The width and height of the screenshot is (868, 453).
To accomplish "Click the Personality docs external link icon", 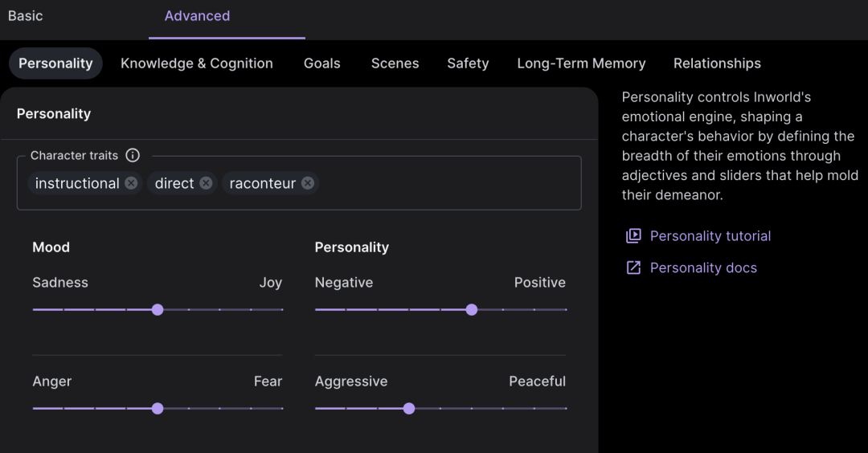I will 633,267.
